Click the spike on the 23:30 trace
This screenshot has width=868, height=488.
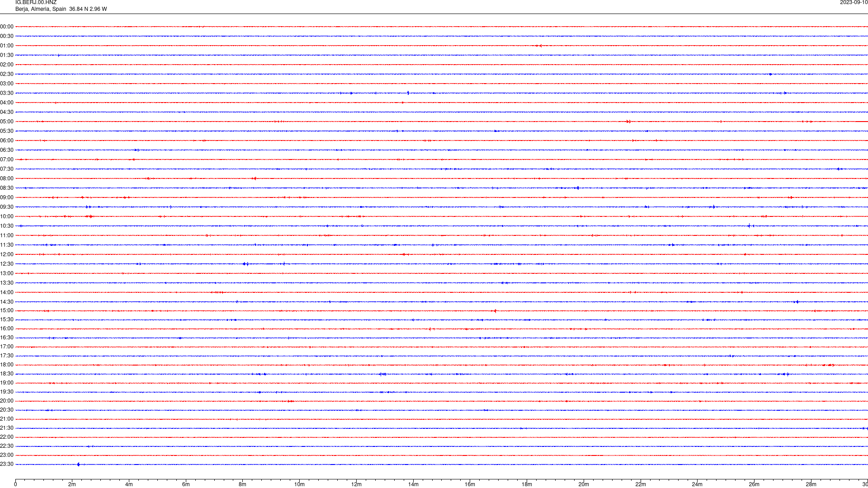79,465
